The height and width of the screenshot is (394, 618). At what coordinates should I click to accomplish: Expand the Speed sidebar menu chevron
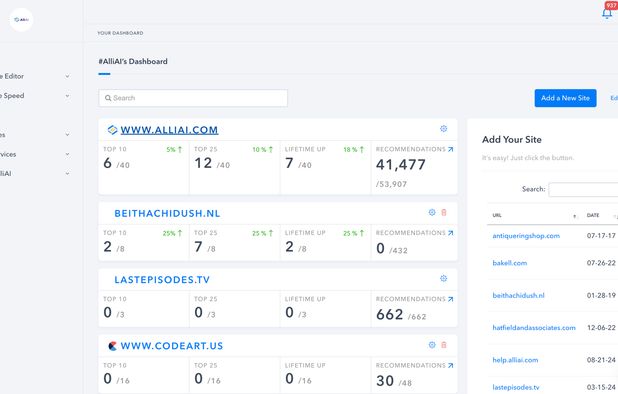pos(67,96)
